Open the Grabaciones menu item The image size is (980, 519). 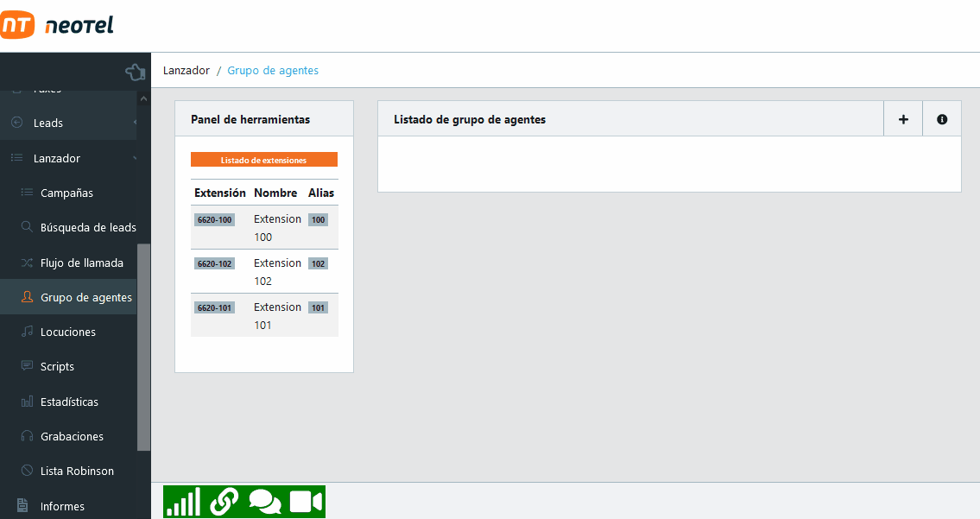point(72,436)
